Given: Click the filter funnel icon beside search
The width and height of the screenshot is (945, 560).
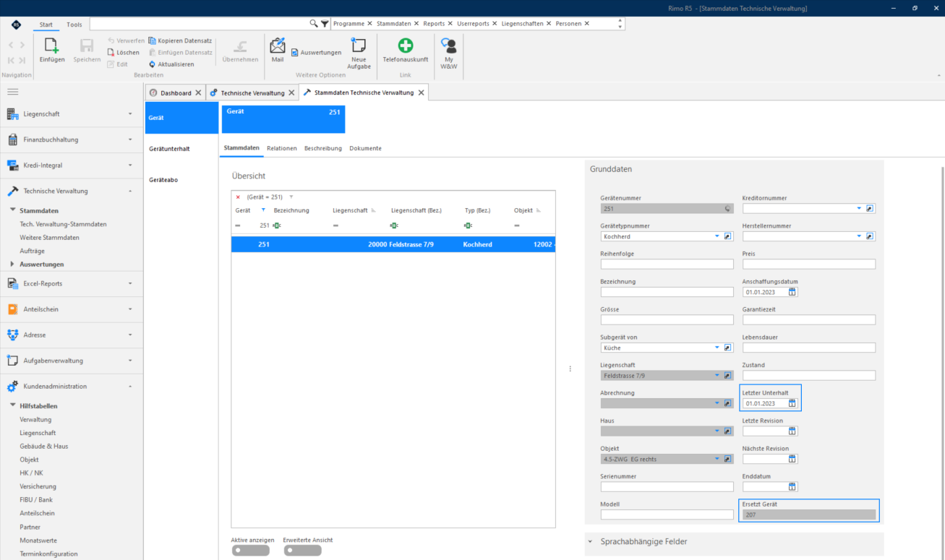Looking at the screenshot, I should [x=325, y=23].
